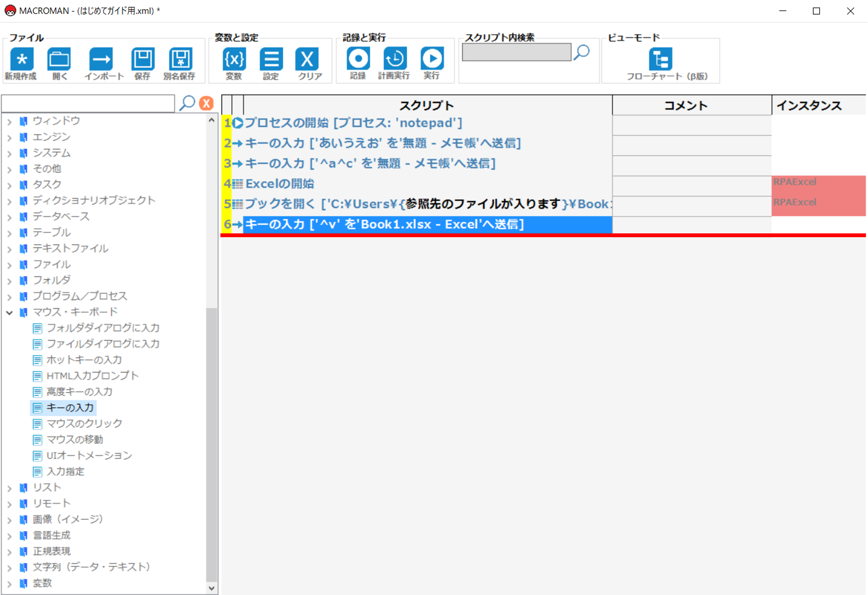This screenshot has width=868, height=595.
Task: Click the 計画実行 (Scheduled run) icon
Action: tap(395, 58)
